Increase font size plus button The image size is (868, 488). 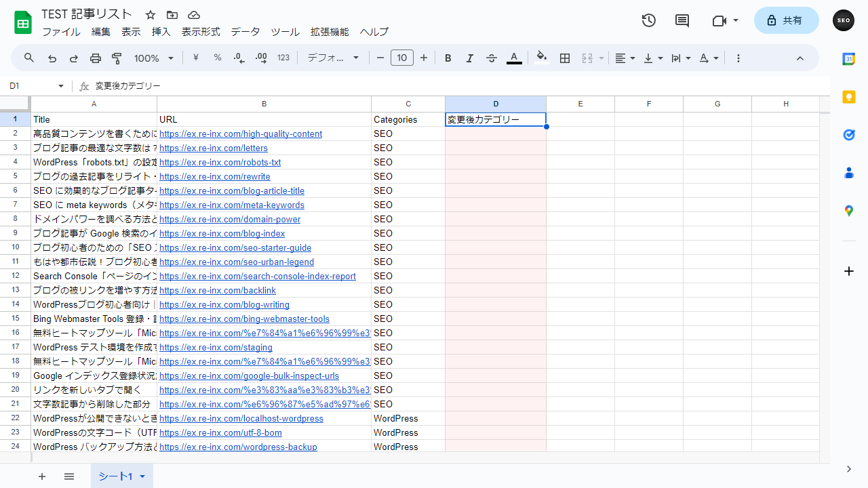click(424, 58)
